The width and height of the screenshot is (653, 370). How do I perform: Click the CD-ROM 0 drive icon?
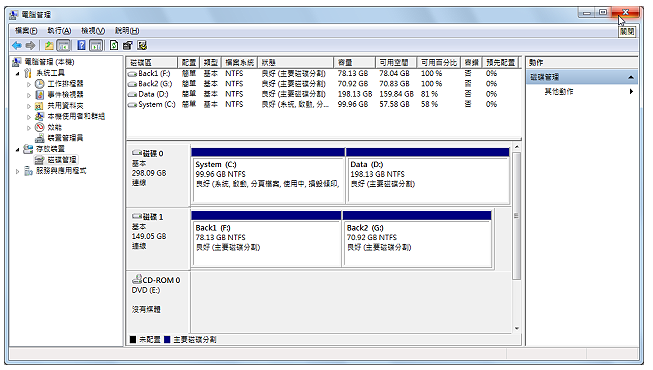tap(137, 279)
